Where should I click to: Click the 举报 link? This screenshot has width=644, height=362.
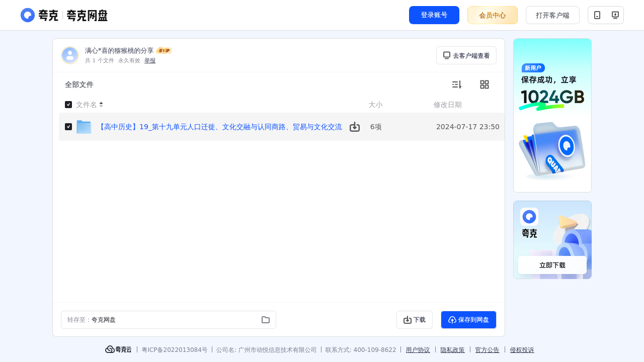(x=150, y=60)
